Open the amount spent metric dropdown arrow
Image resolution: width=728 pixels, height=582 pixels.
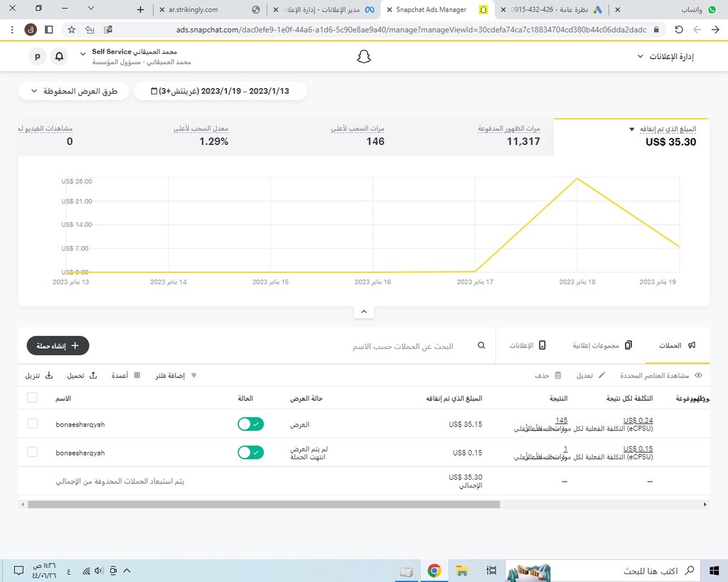point(631,129)
